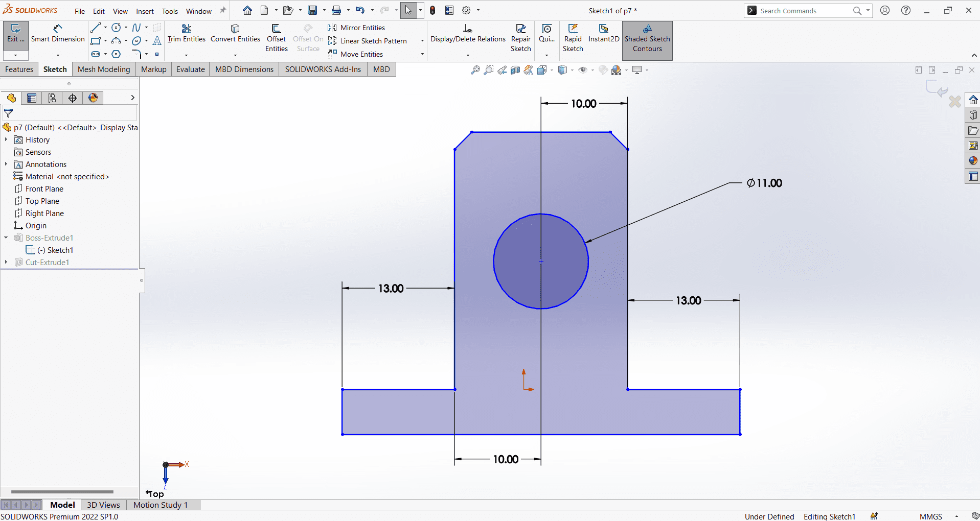
Task: Select the Spline sketch tool
Action: pyautogui.click(x=136, y=28)
